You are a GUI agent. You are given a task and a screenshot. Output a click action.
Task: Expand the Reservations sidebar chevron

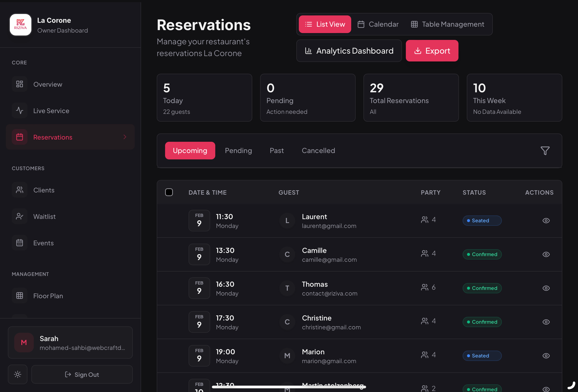tap(125, 137)
